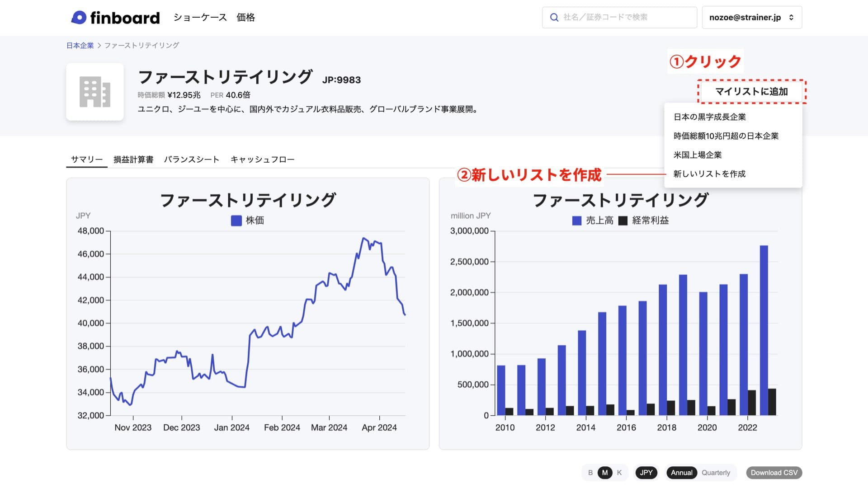Click the ¥12.95兆 market cap value
The image size is (868, 488).
tap(184, 95)
